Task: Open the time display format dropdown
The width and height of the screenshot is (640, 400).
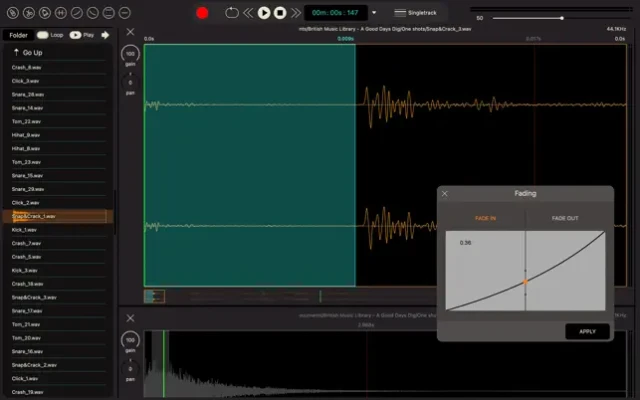Action: (374, 13)
